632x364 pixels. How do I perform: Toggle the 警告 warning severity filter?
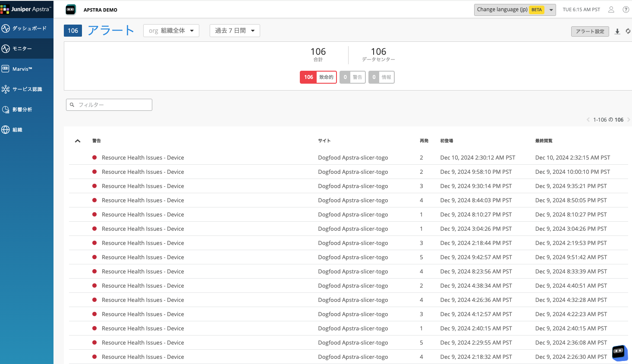tap(352, 77)
